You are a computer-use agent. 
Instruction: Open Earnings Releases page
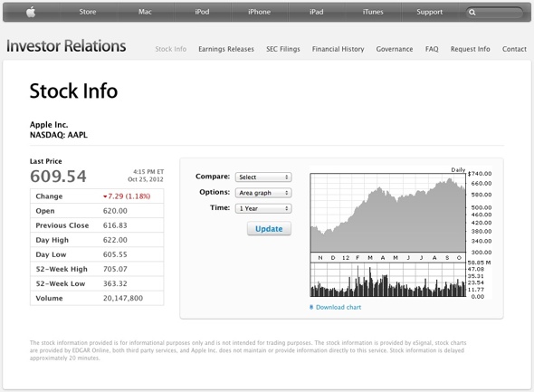point(226,49)
